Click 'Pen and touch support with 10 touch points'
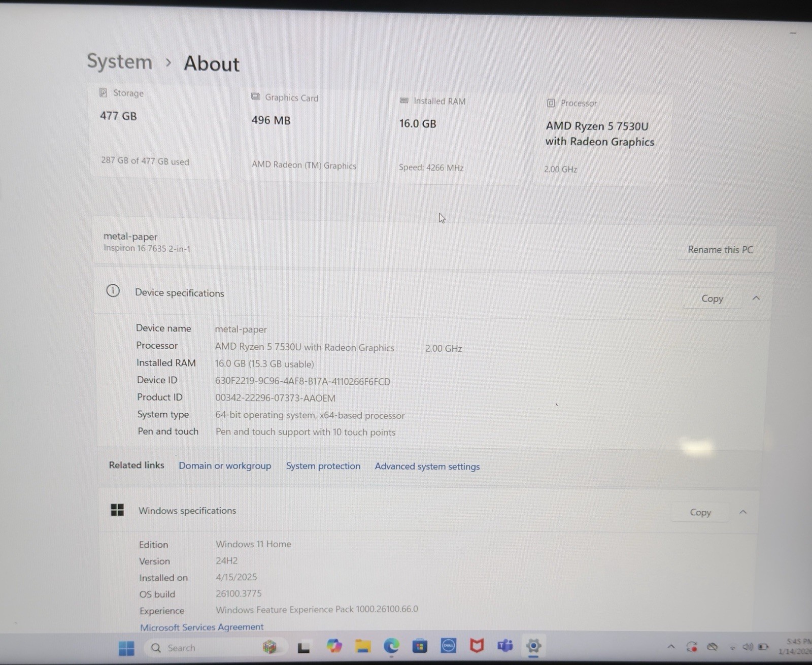 click(x=306, y=432)
